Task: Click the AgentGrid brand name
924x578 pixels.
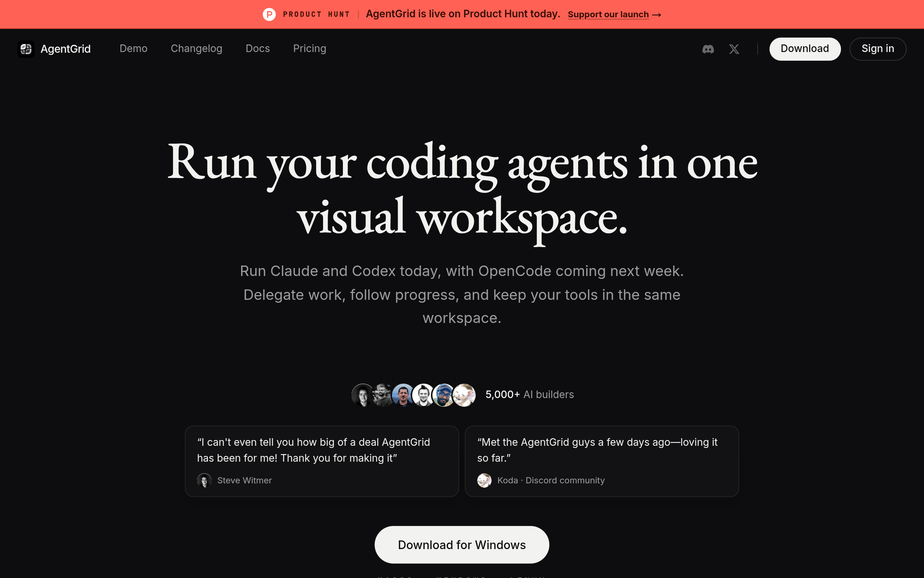Action: [66, 49]
